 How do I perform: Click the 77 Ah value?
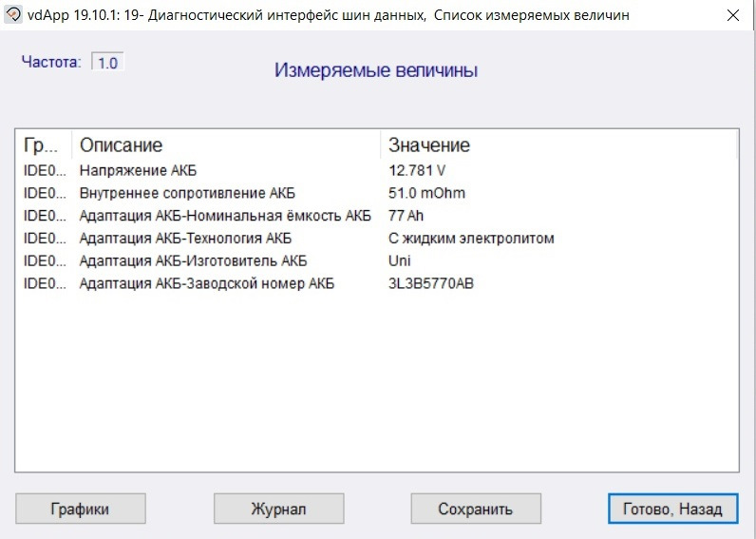tap(406, 216)
